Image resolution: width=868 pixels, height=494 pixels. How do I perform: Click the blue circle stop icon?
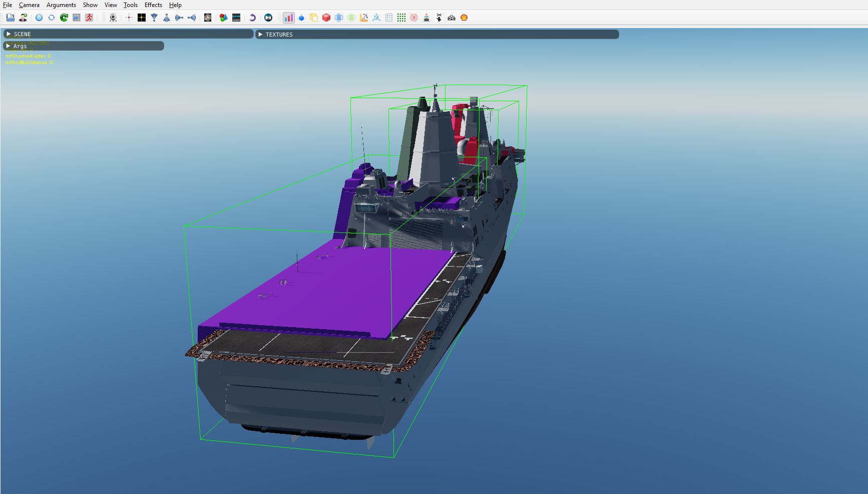click(39, 18)
